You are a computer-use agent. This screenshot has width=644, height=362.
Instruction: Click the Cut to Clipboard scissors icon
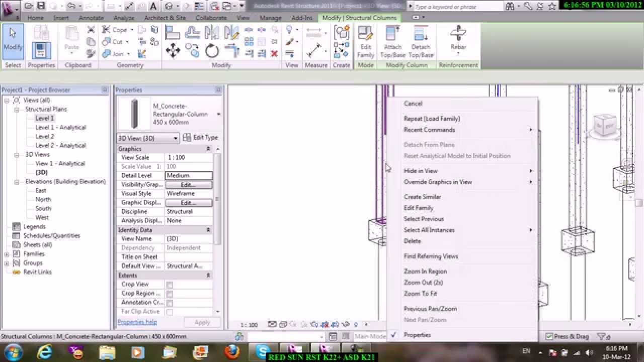[91, 30]
